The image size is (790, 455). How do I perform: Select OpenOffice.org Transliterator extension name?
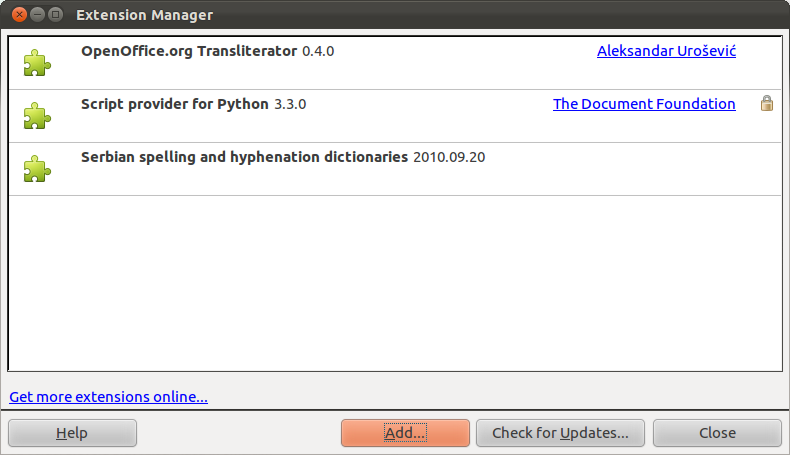tap(189, 51)
